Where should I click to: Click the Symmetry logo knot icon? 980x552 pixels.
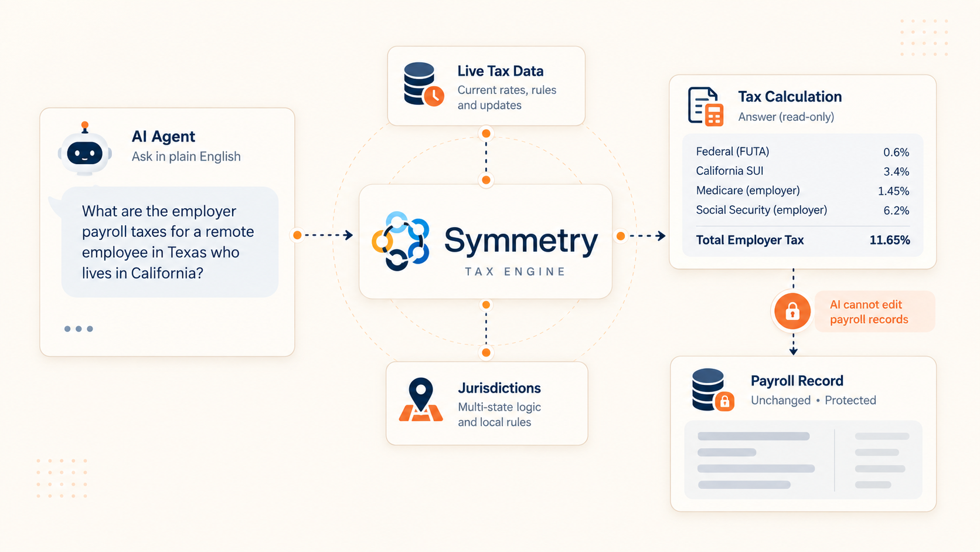[x=401, y=241]
